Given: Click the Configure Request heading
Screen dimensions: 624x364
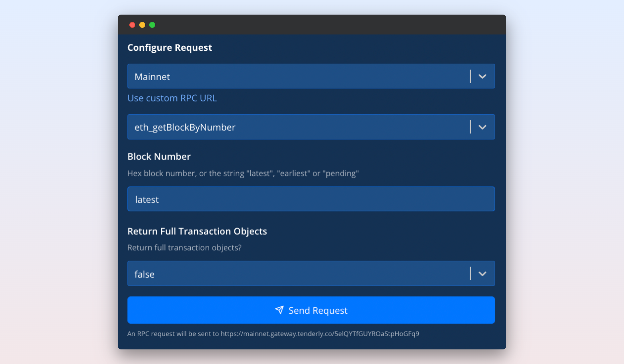Looking at the screenshot, I should coord(169,48).
